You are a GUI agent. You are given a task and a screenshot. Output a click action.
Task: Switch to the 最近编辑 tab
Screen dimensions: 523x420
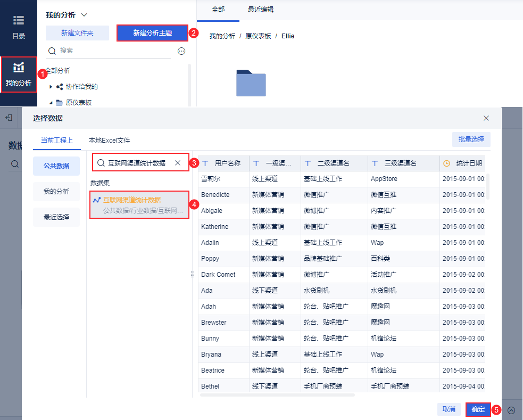261,10
